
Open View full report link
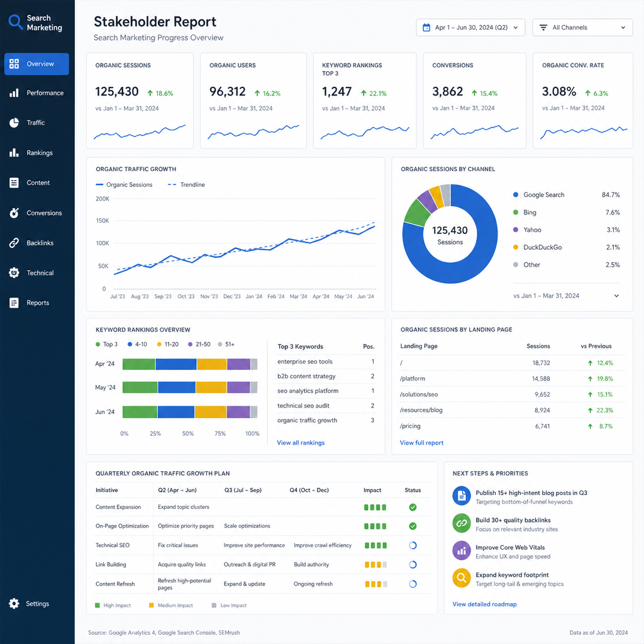[x=421, y=443]
